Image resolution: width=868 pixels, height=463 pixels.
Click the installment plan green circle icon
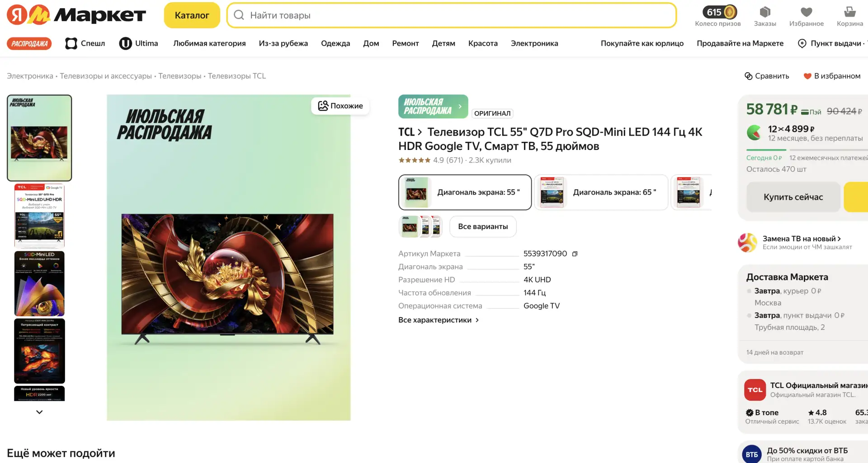[754, 133]
